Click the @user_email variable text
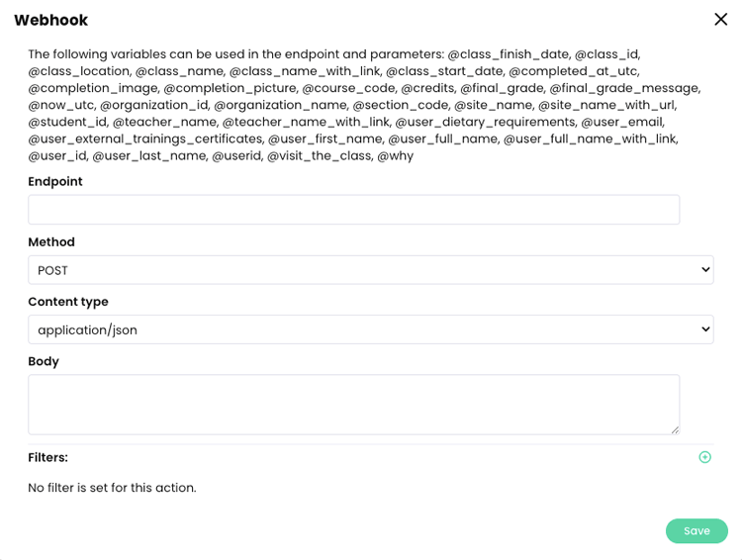This screenshot has width=742, height=560. [x=622, y=122]
